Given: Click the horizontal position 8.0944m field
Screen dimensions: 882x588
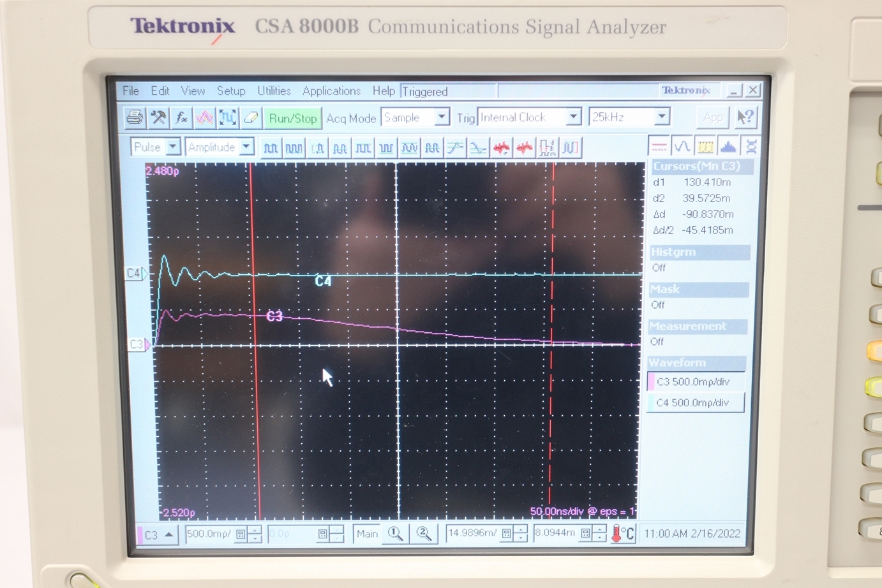Looking at the screenshot, I should (x=555, y=533).
